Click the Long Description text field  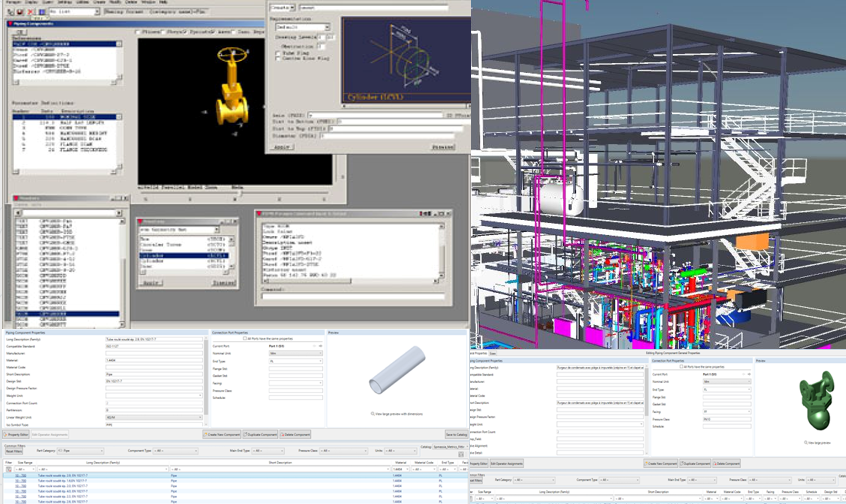[x=155, y=339]
